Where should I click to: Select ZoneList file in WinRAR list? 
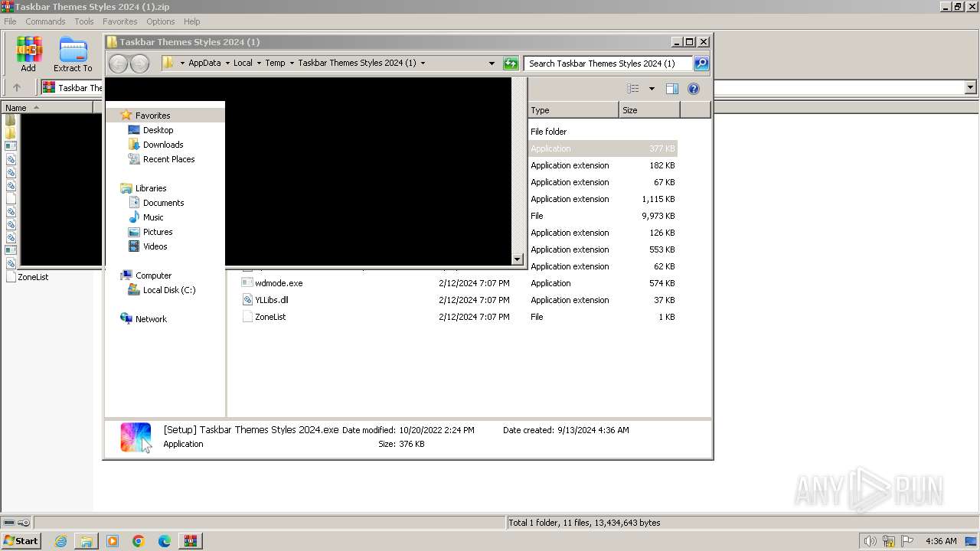pyautogui.click(x=33, y=277)
